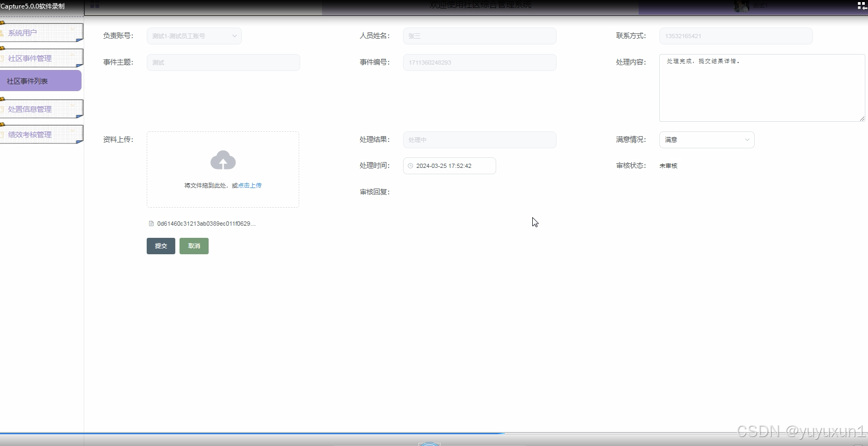The width and height of the screenshot is (868, 446).
Task: Click the 处理内容 textarea resize handle
Action: pos(862,119)
